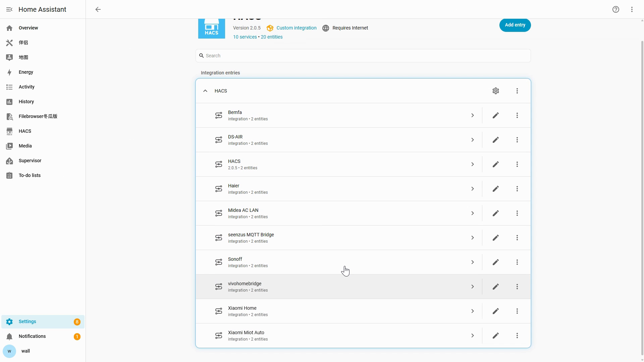Open Midea AC LAN options menu
The image size is (644, 362).
517,213
